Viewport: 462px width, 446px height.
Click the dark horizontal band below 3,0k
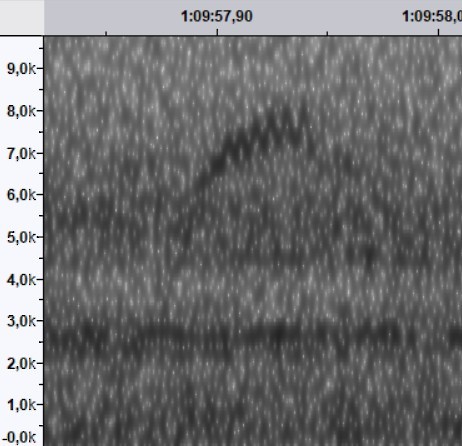point(253,335)
